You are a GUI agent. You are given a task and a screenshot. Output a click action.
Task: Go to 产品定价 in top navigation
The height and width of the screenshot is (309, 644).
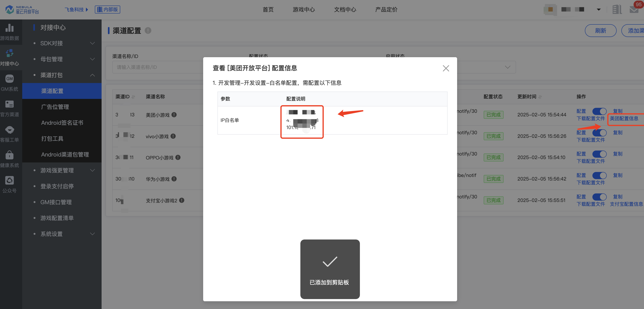(386, 10)
